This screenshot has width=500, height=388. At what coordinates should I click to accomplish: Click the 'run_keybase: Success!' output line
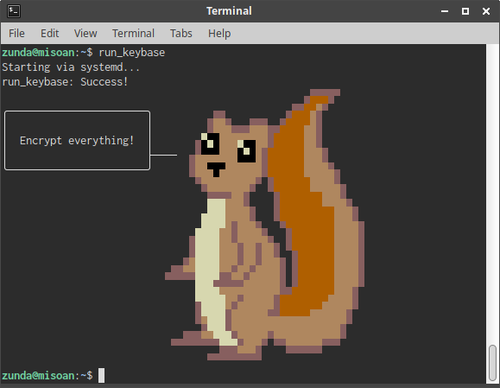tap(65, 82)
